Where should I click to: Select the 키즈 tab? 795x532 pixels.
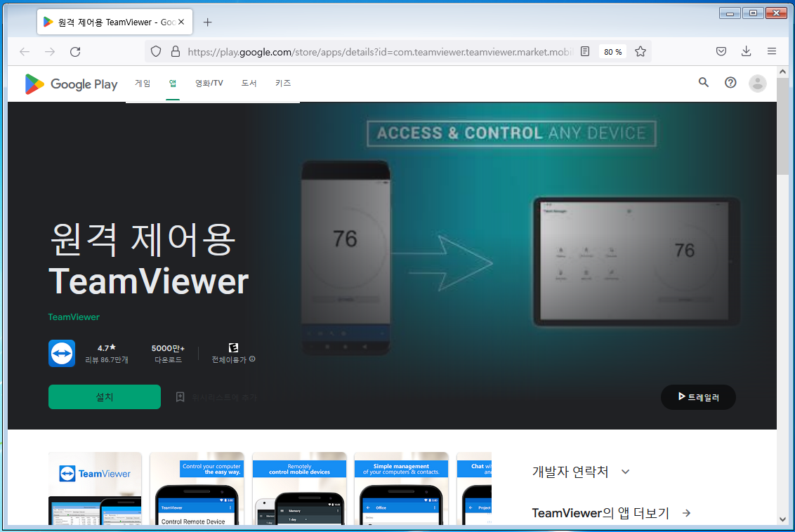click(x=283, y=83)
